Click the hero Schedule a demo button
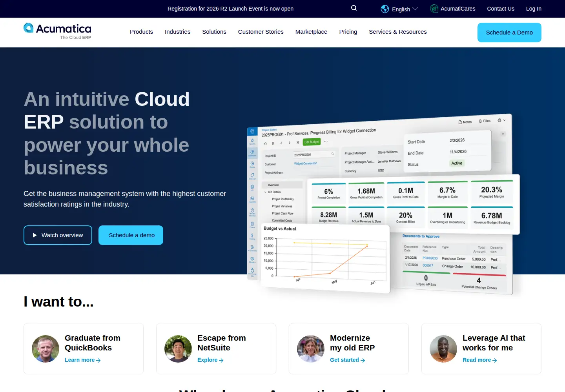This screenshot has height=392, width=565. pos(131,235)
